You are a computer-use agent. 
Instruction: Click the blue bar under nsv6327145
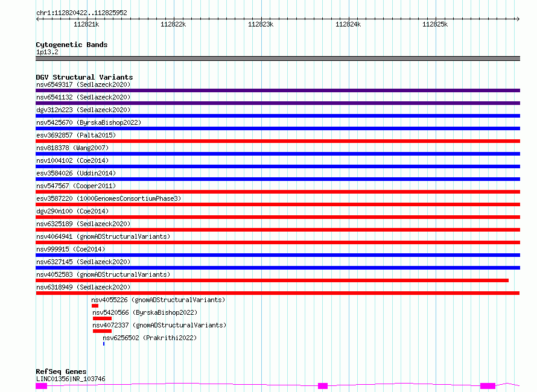[x=278, y=268]
